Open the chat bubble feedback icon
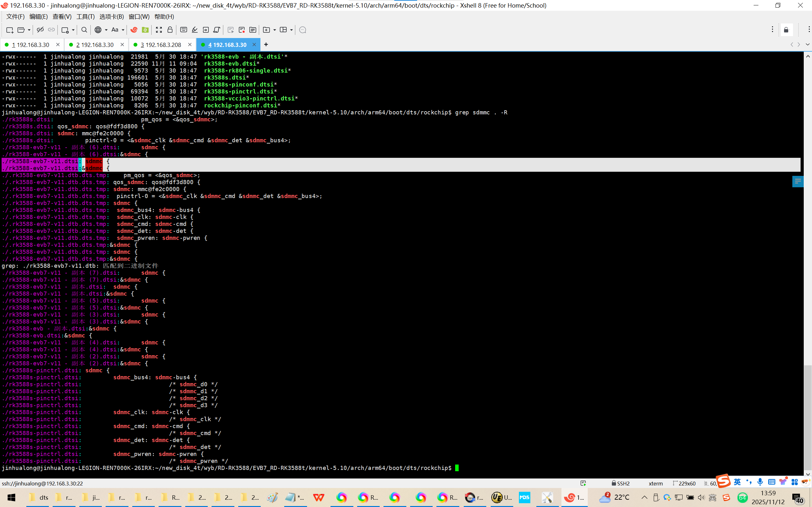This screenshot has width=812, height=507. [302, 30]
